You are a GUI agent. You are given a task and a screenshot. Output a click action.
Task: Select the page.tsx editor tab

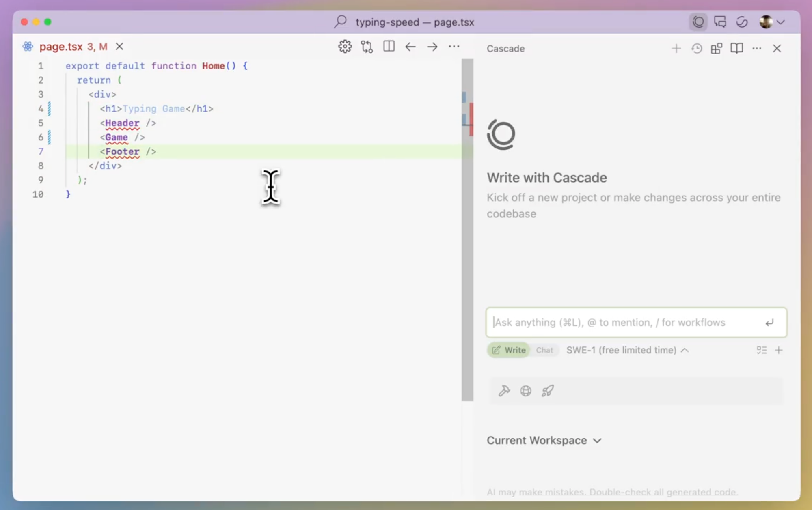61,47
